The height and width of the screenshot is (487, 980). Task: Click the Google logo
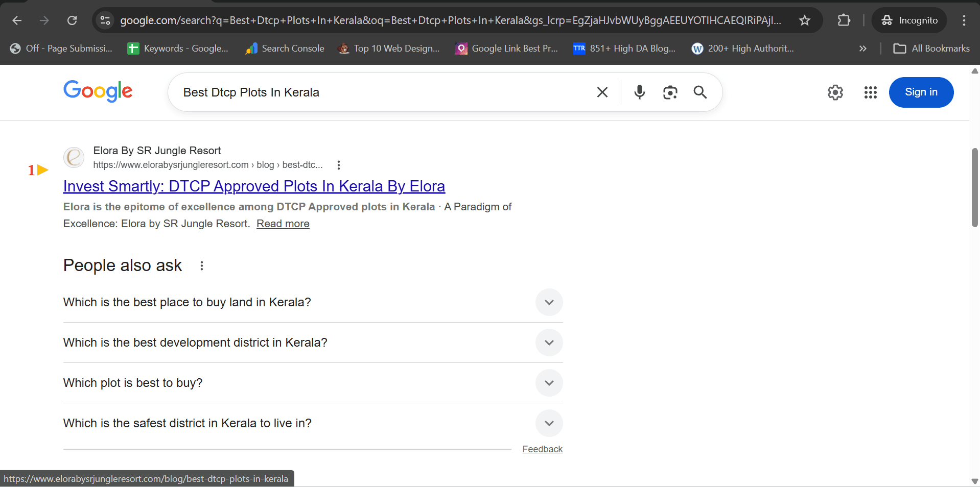point(98,91)
